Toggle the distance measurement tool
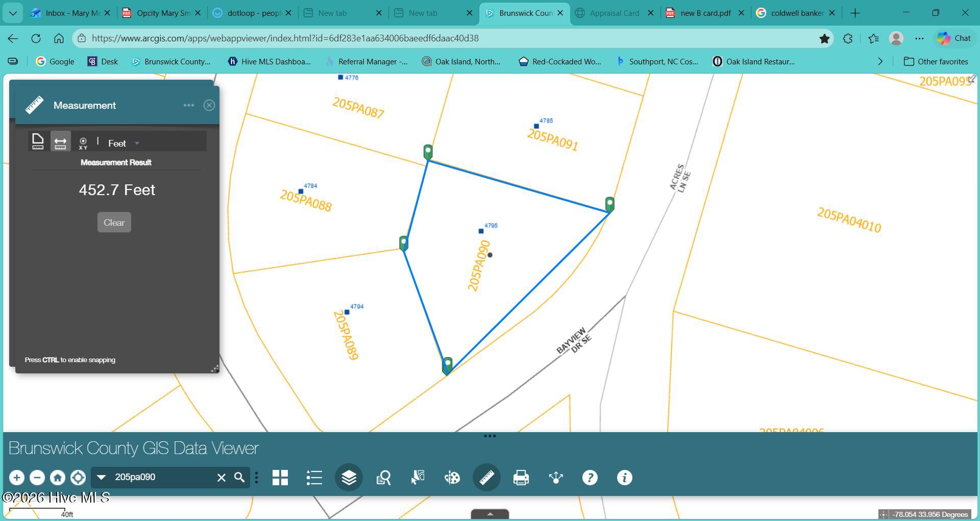 tap(60, 141)
